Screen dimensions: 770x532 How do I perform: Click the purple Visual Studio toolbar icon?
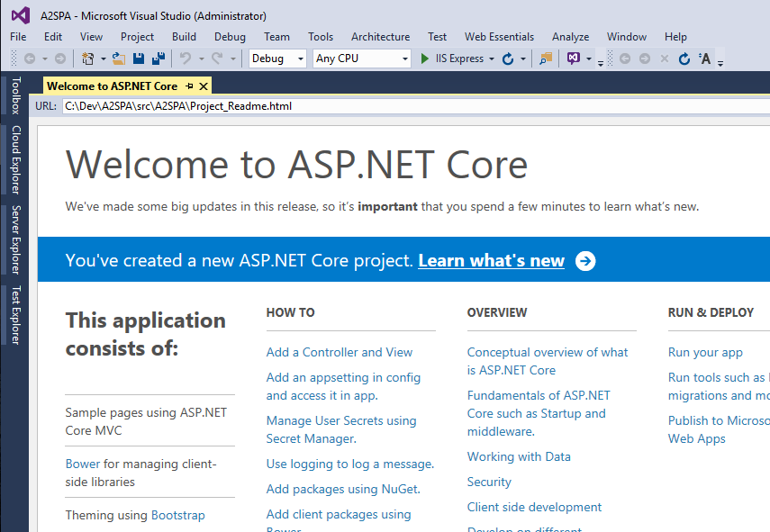573,59
